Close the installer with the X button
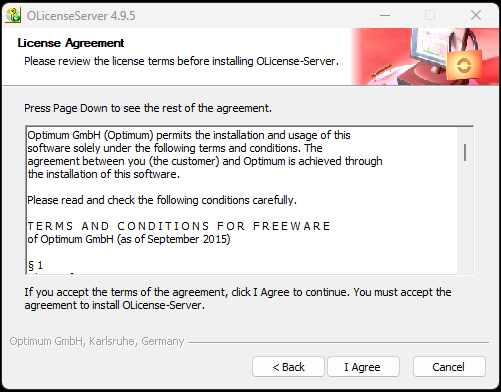The width and height of the screenshot is (501, 392). pyautogui.click(x=476, y=15)
